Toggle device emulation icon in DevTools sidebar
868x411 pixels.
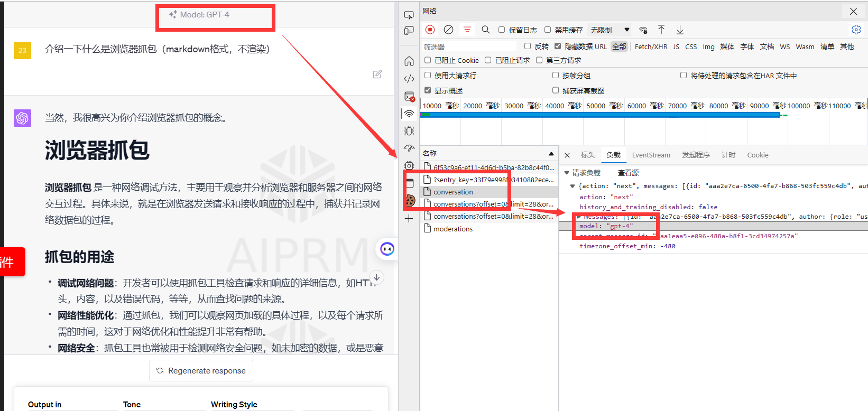click(409, 31)
